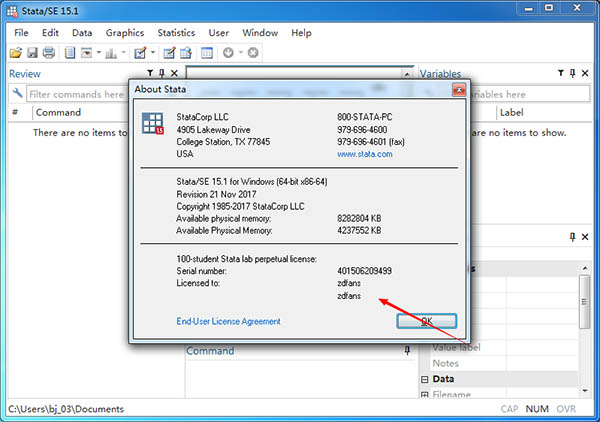
Task: Open the Clear -more- dropdown arrow
Action: 241,52
